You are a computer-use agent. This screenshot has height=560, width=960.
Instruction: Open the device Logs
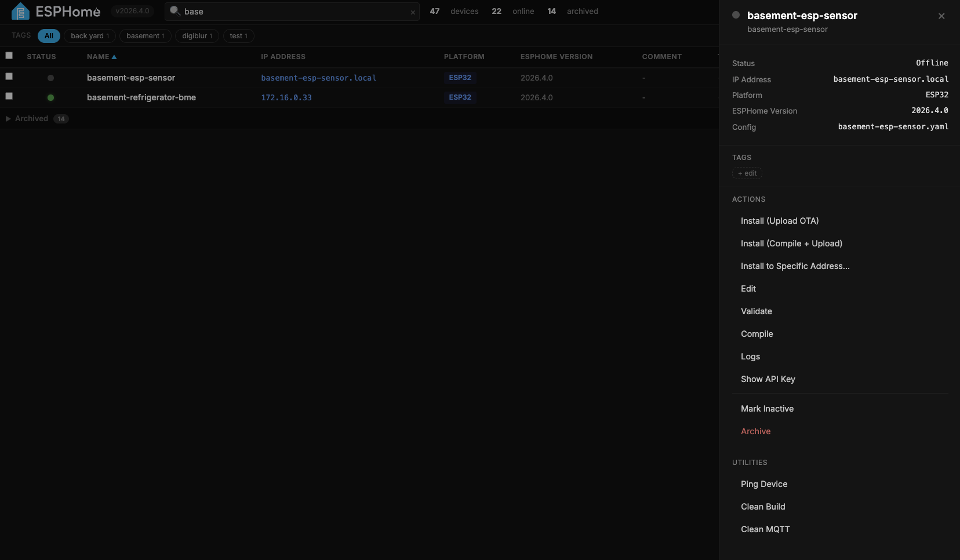(x=751, y=357)
